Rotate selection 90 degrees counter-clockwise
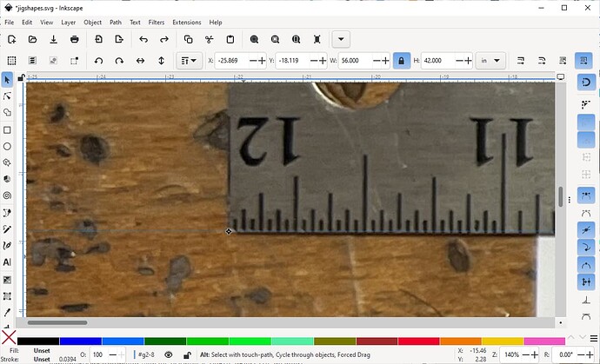This screenshot has height=364, width=600. point(99,61)
